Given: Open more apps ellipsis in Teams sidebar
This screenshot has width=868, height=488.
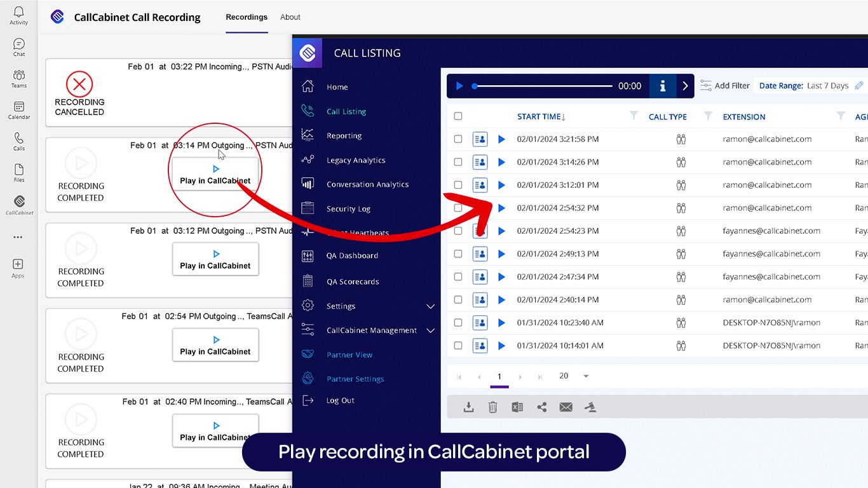Looking at the screenshot, I should tap(18, 237).
